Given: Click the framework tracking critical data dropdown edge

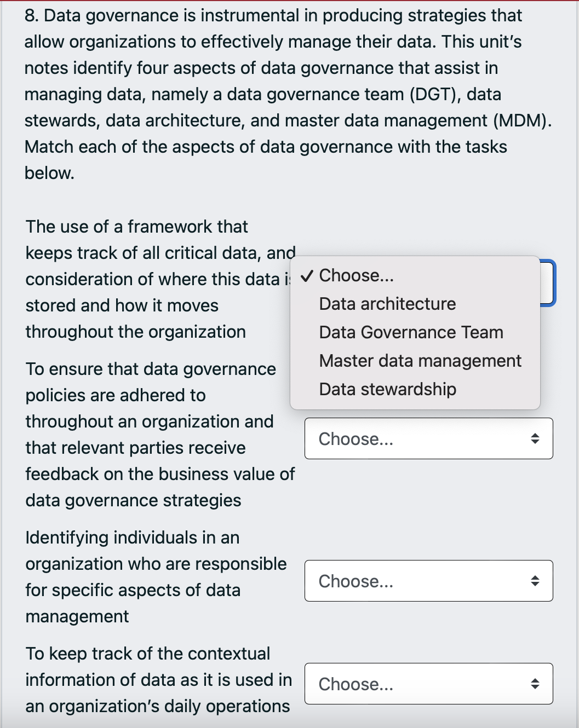Looking at the screenshot, I should click(548, 283).
